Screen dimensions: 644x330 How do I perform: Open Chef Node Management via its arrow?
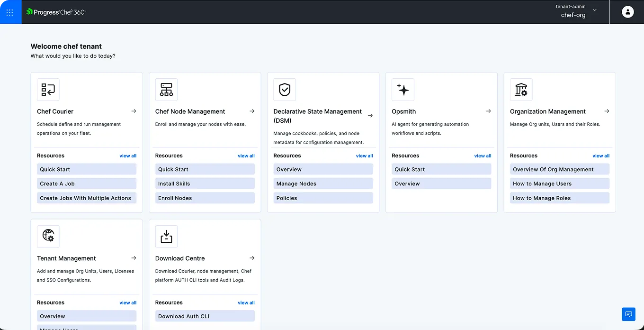tap(252, 111)
